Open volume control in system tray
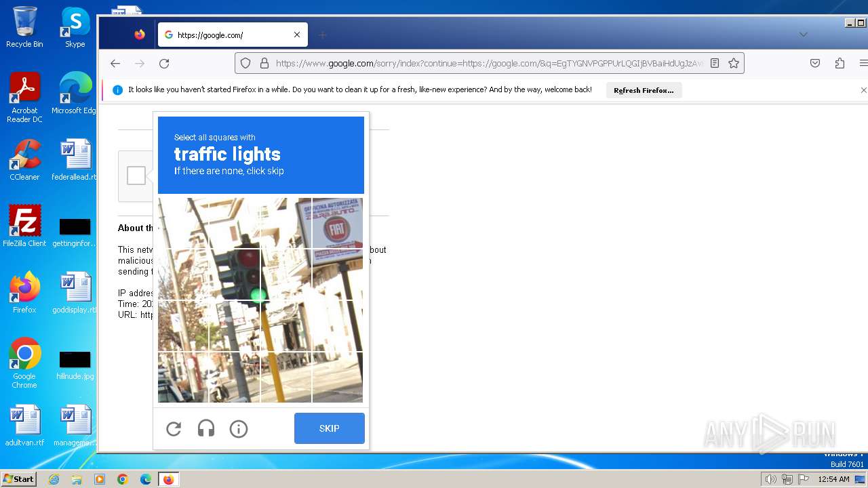This screenshot has width=868, height=488. tap(770, 479)
